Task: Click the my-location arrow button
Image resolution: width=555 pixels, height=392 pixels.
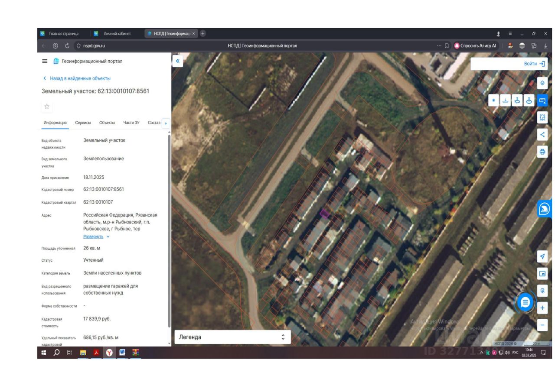Action: click(x=542, y=256)
